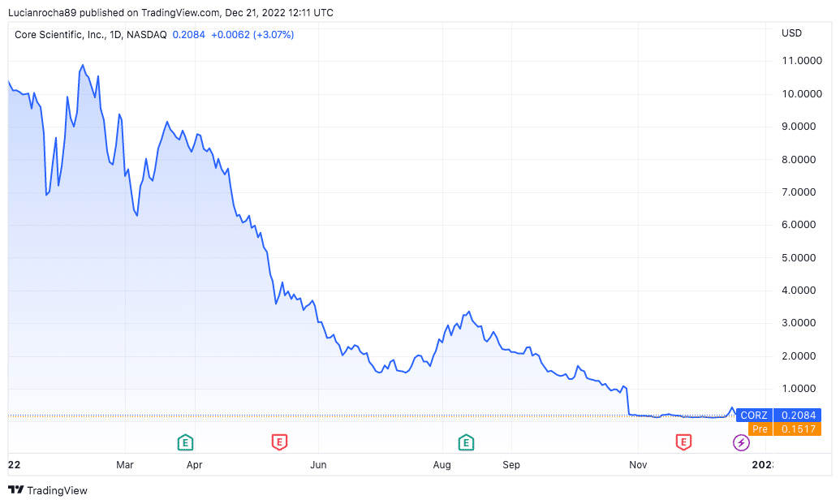Image resolution: width=840 pixels, height=504 pixels.
Task: Click the USD currency label
Action: click(791, 33)
